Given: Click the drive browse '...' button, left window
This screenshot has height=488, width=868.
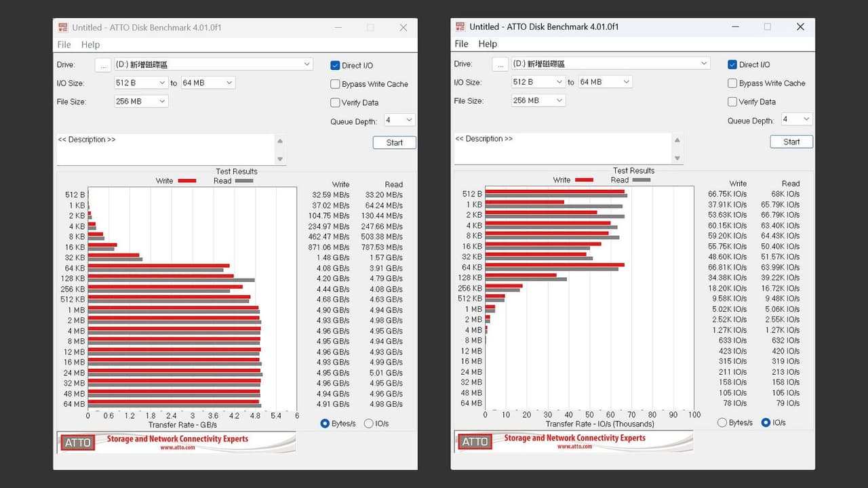Looking at the screenshot, I should click(102, 65).
